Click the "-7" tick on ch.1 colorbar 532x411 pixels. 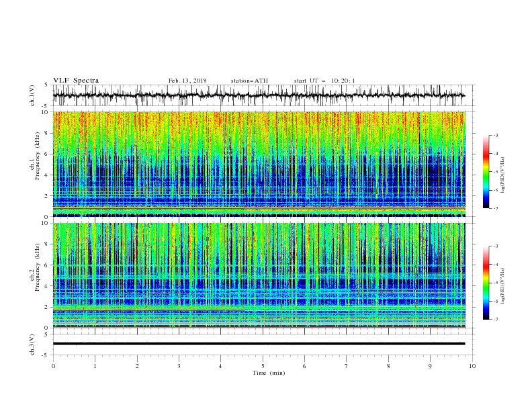496,208
